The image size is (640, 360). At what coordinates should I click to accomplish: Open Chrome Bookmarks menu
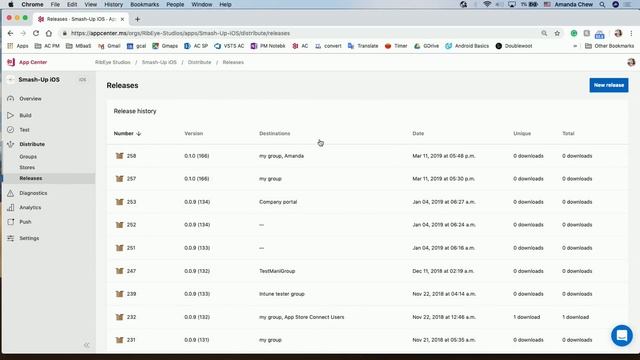[144, 4]
